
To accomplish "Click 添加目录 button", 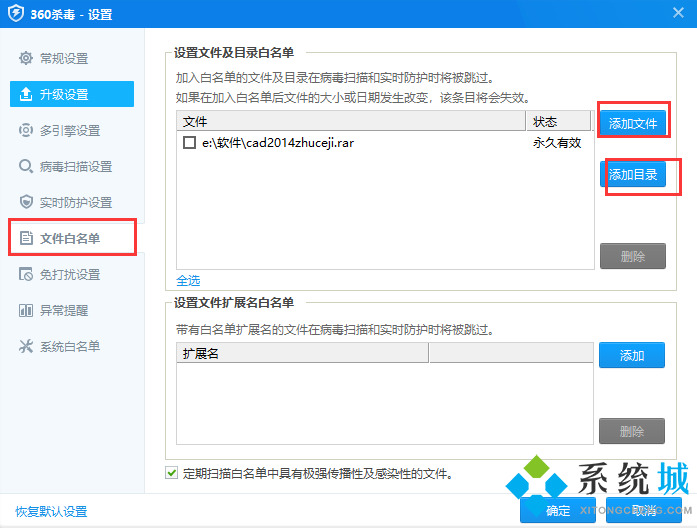I will (633, 174).
